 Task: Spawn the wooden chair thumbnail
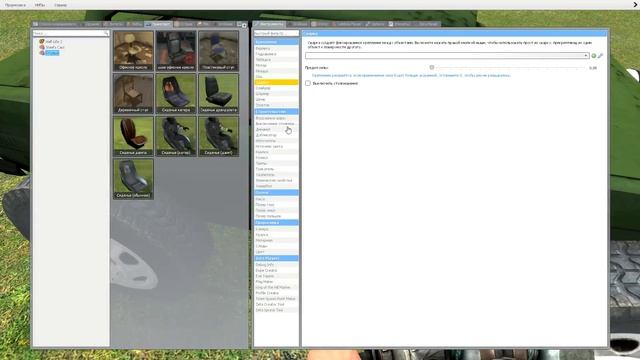pyautogui.click(x=133, y=93)
